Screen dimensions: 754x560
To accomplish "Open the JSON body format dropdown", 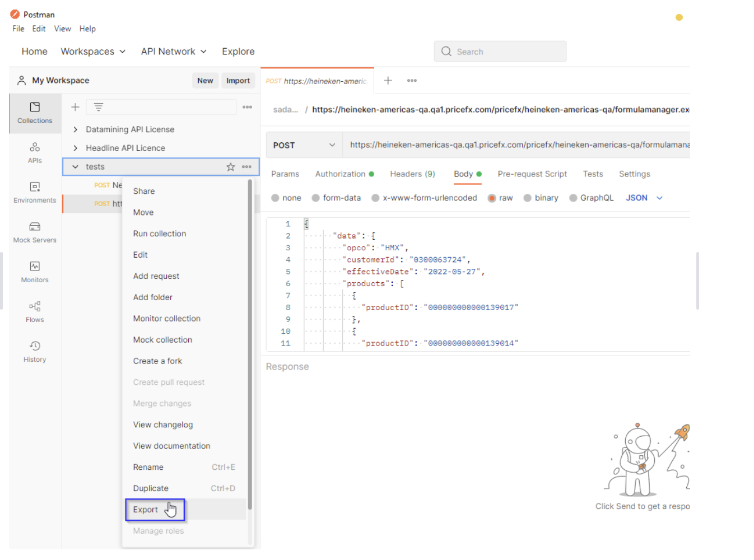I will click(644, 198).
